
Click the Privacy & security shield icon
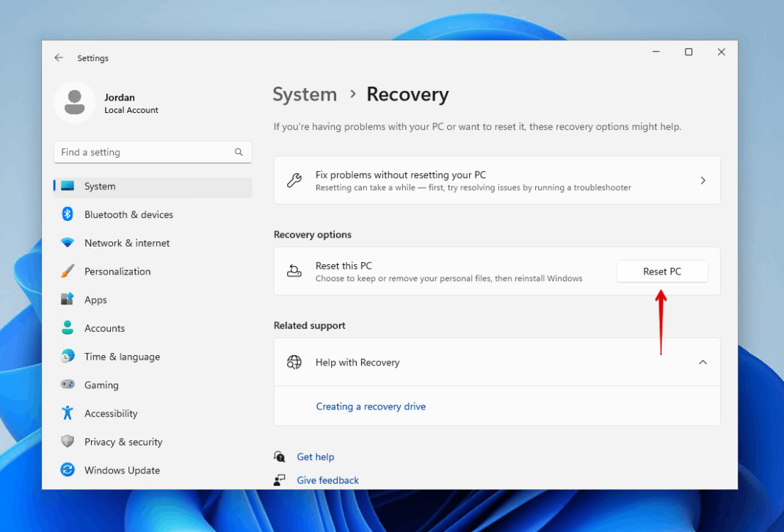67,441
